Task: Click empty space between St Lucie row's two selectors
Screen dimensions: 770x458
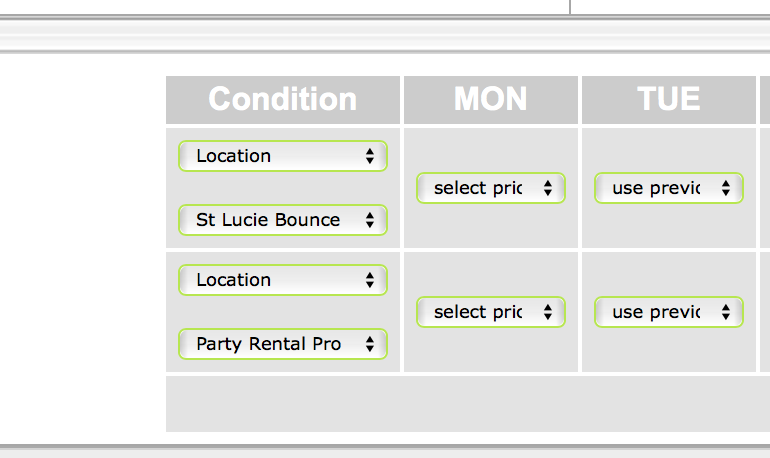Action: pyautogui.click(x=282, y=188)
